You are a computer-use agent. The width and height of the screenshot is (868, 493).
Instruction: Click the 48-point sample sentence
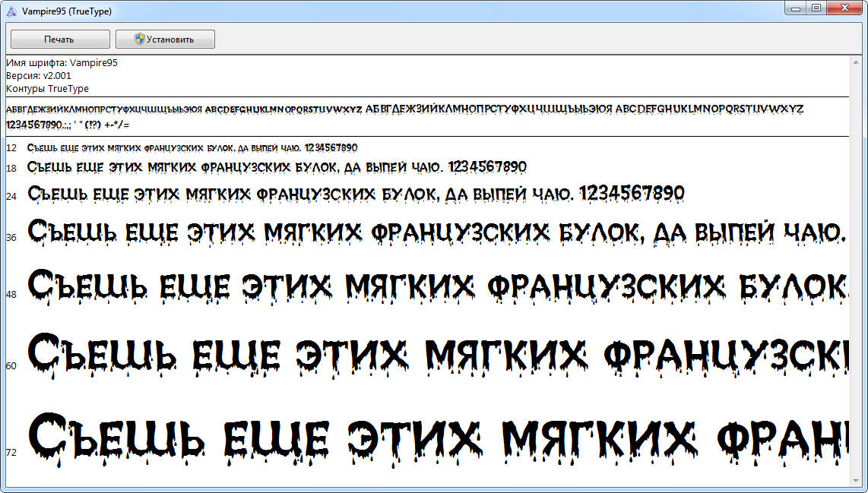[437, 286]
